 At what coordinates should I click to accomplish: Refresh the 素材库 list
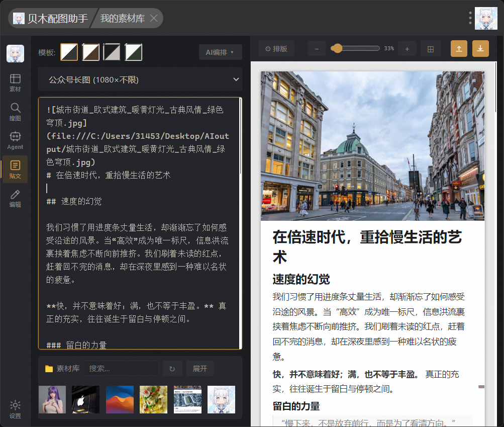click(172, 369)
